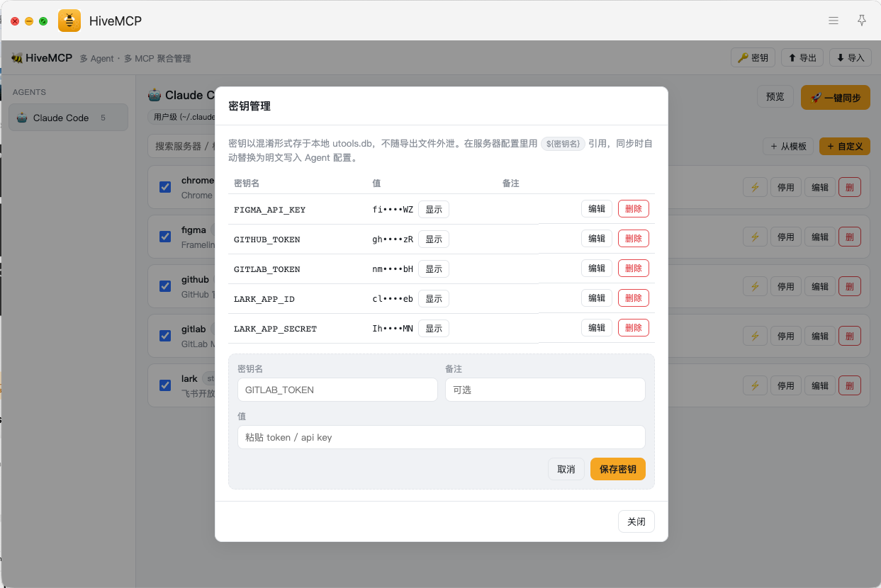
Task: Toggle the github server checkbox
Action: pyautogui.click(x=165, y=286)
